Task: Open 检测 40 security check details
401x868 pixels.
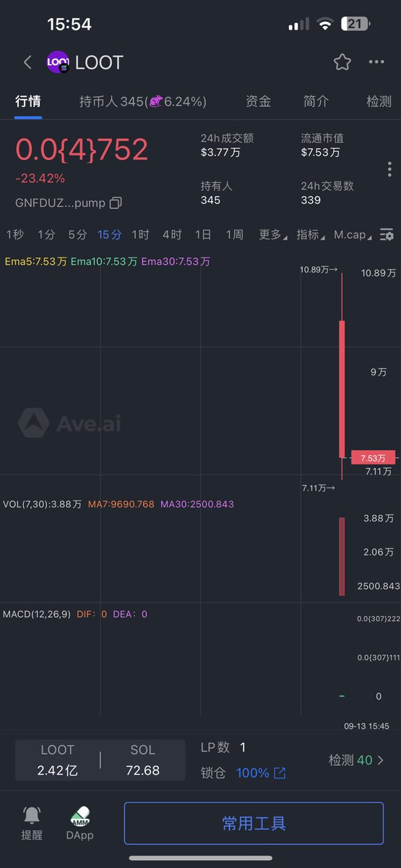Action: pyautogui.click(x=356, y=760)
